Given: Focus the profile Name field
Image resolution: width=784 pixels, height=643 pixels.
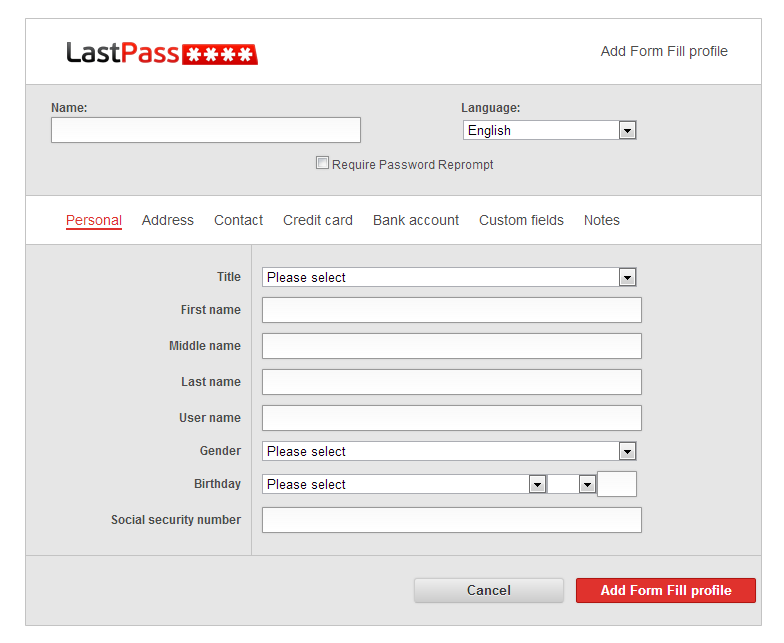Looking at the screenshot, I should click(206, 130).
